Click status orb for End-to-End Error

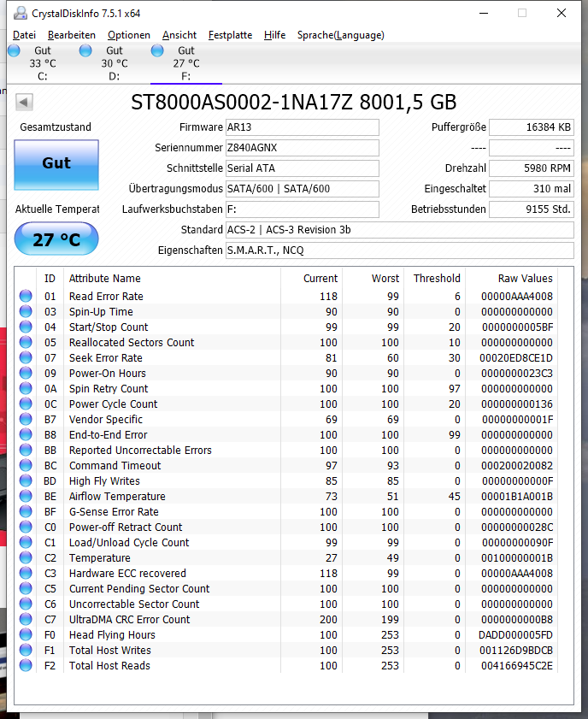tap(26, 434)
